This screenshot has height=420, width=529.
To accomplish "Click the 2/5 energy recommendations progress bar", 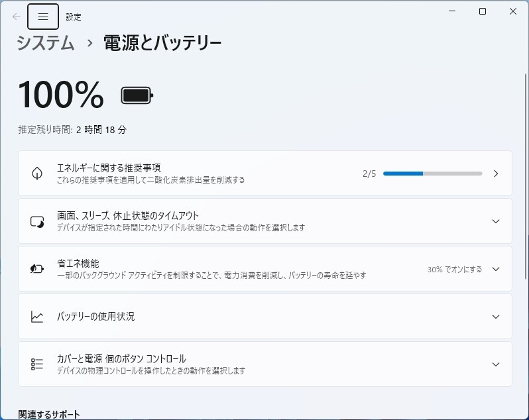I will tap(432, 174).
